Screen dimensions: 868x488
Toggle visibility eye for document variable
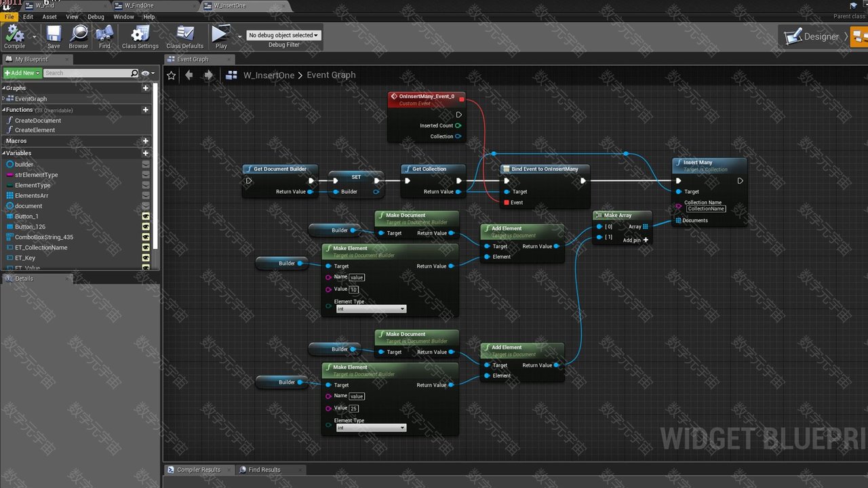[x=146, y=206]
